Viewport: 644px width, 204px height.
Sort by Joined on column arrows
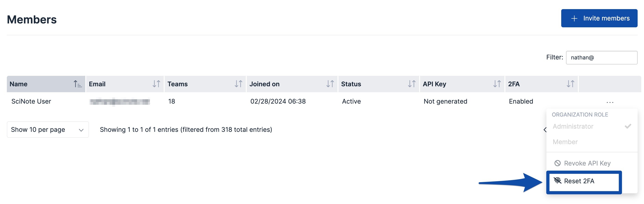pos(330,84)
